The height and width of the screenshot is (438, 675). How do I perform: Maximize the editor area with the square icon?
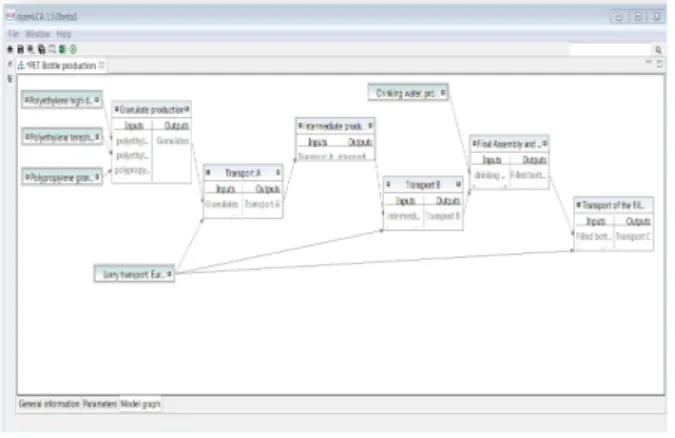pyautogui.click(x=660, y=64)
